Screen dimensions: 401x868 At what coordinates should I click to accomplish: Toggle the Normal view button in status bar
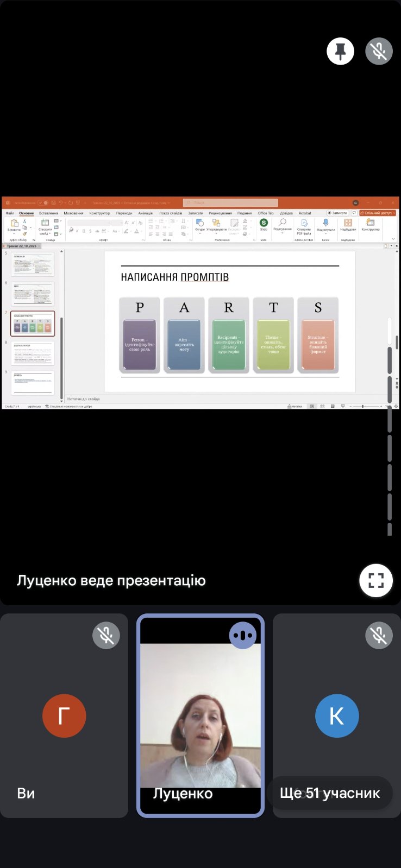tap(312, 406)
